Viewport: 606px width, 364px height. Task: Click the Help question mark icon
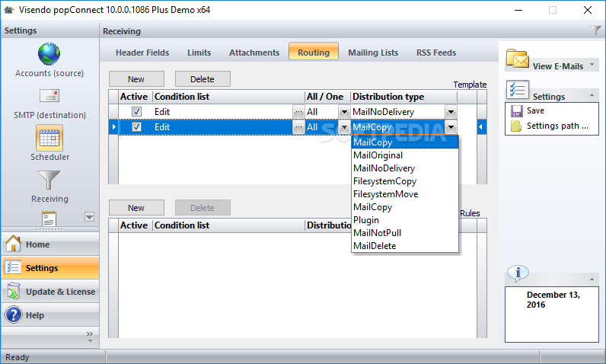14,315
